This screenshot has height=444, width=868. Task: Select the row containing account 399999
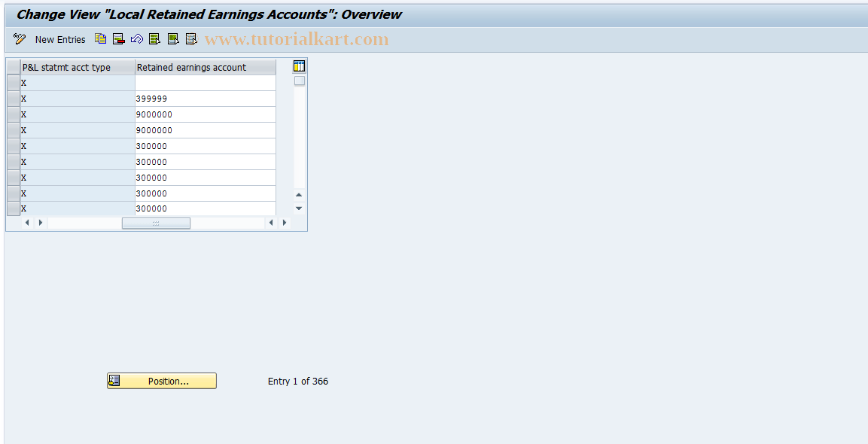13,99
